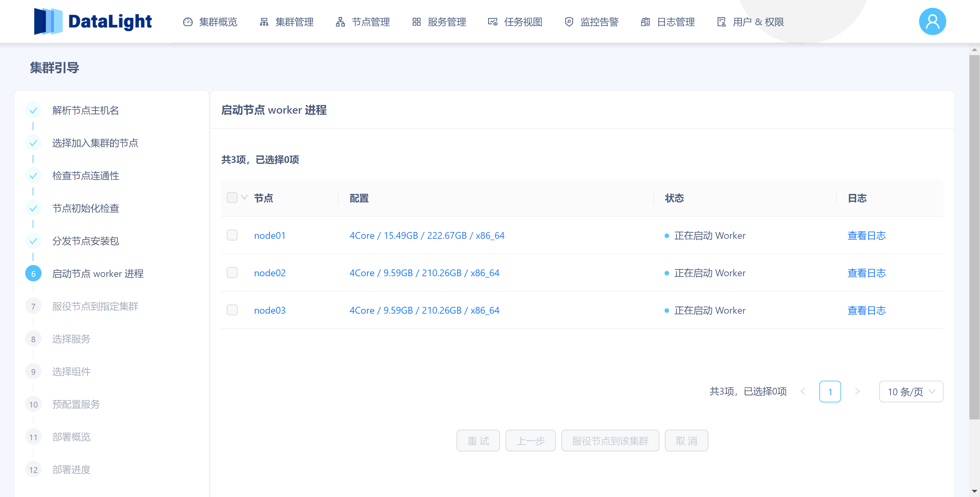Screen dimensions: 980x497
Task: Click node02 config 4Core / 9.59GB text
Action: click(424, 273)
